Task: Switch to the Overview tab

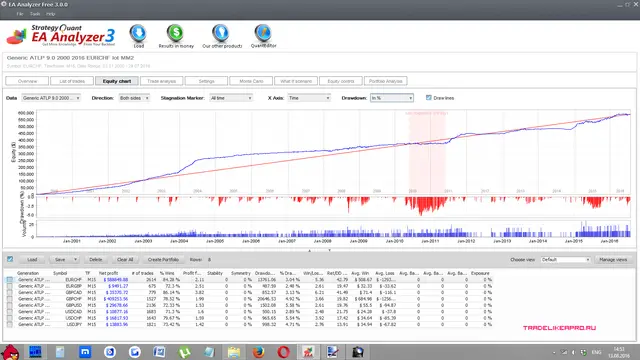Action: coord(27,81)
